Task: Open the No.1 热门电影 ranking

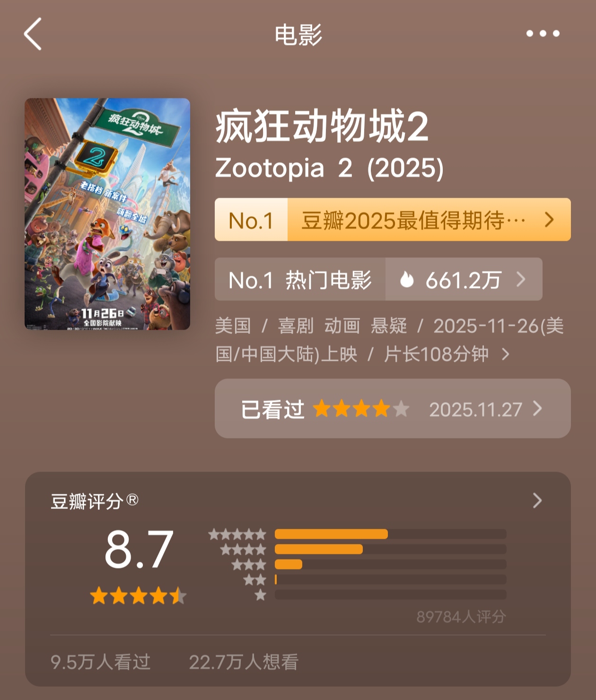Action: [300, 280]
